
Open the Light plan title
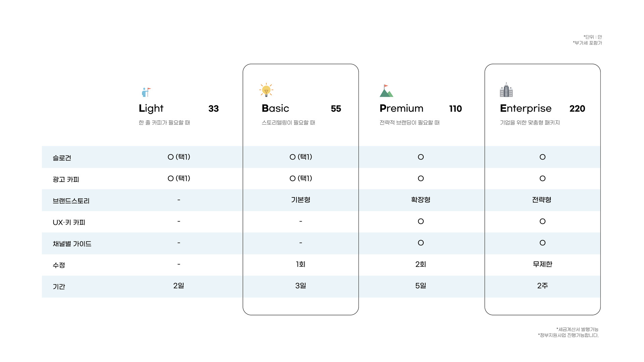151,108
